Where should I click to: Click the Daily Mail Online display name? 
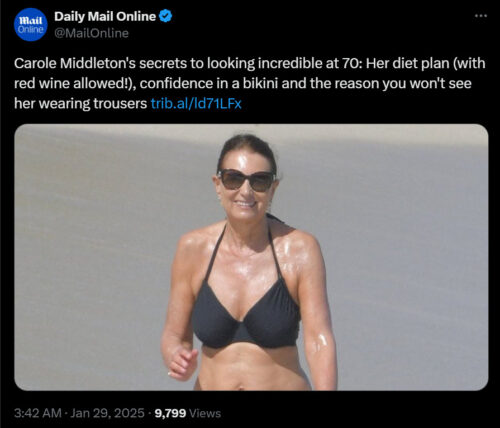pyautogui.click(x=105, y=16)
